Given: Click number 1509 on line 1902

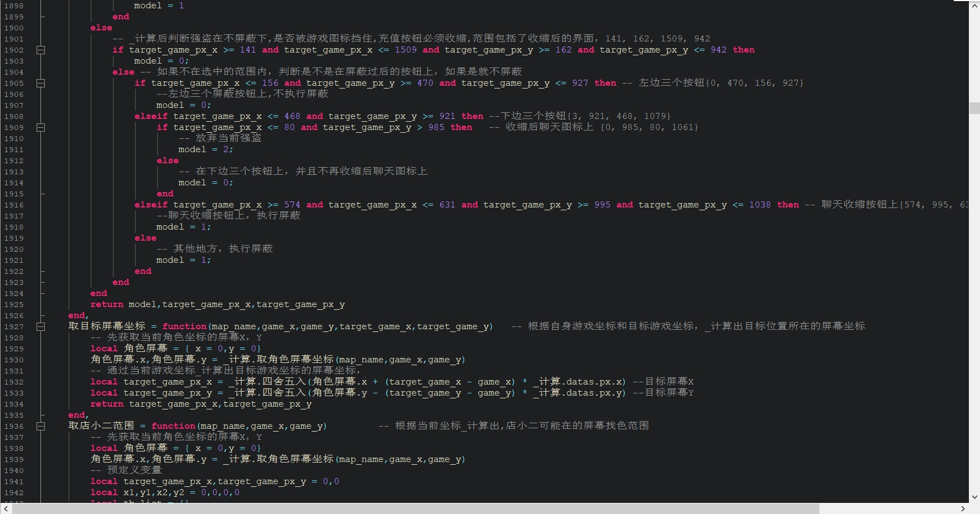Looking at the screenshot, I should 406,50.
